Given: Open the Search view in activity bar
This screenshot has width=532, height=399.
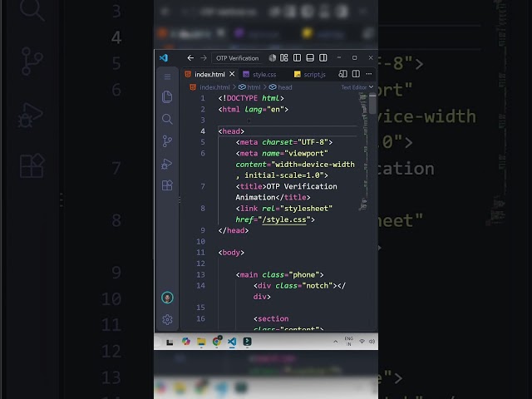Looking at the screenshot, I should pyautogui.click(x=167, y=119).
